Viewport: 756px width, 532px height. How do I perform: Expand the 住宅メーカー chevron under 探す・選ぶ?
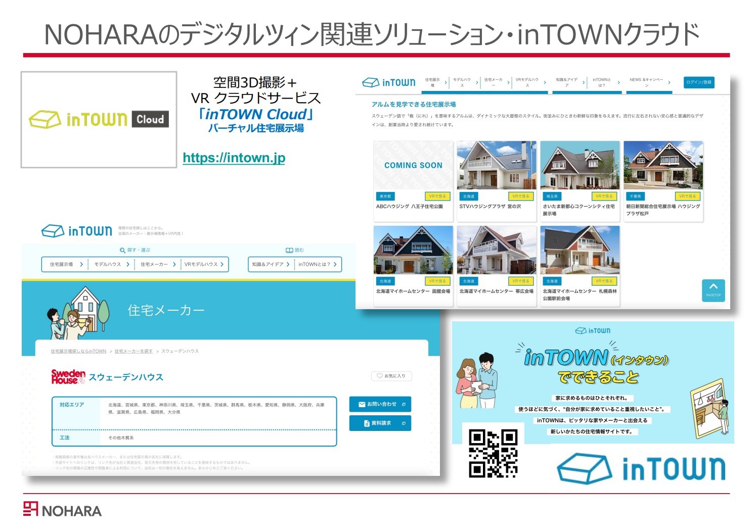point(174,264)
